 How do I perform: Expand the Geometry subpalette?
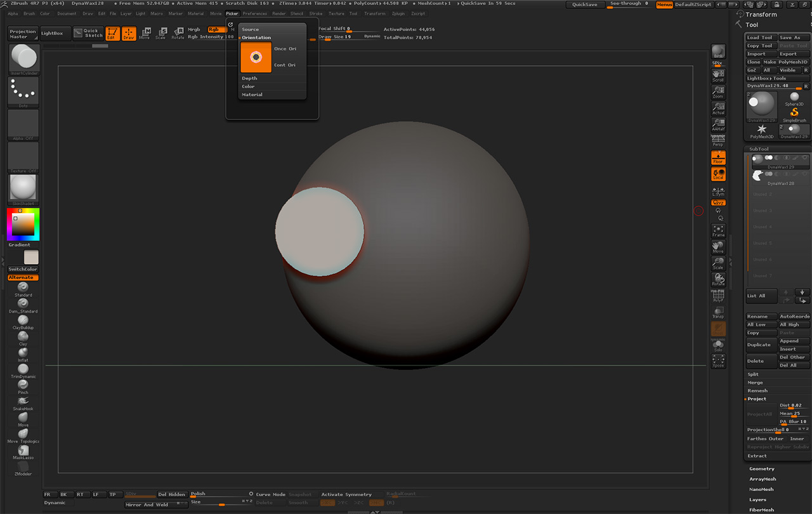pos(762,469)
